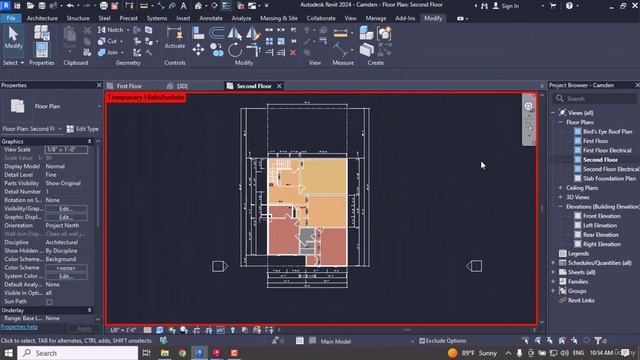
Task: Open Temporary Hide/Isolate glasses icon
Action: point(220,330)
